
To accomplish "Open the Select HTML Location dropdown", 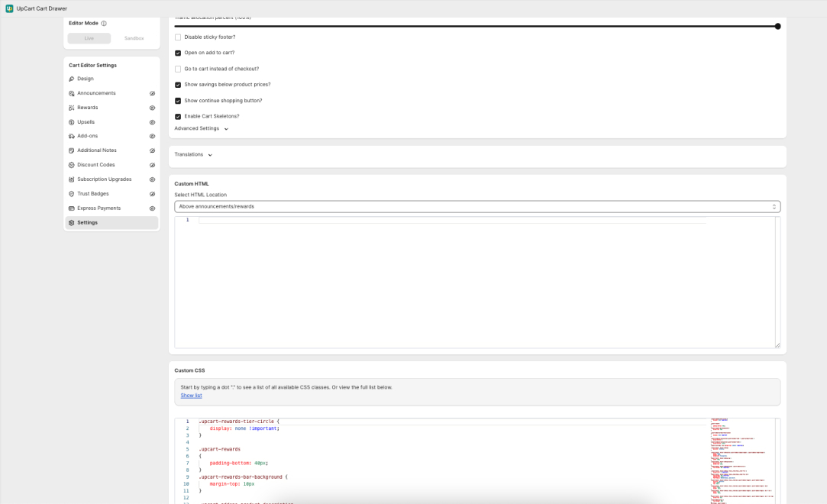I will [x=476, y=206].
